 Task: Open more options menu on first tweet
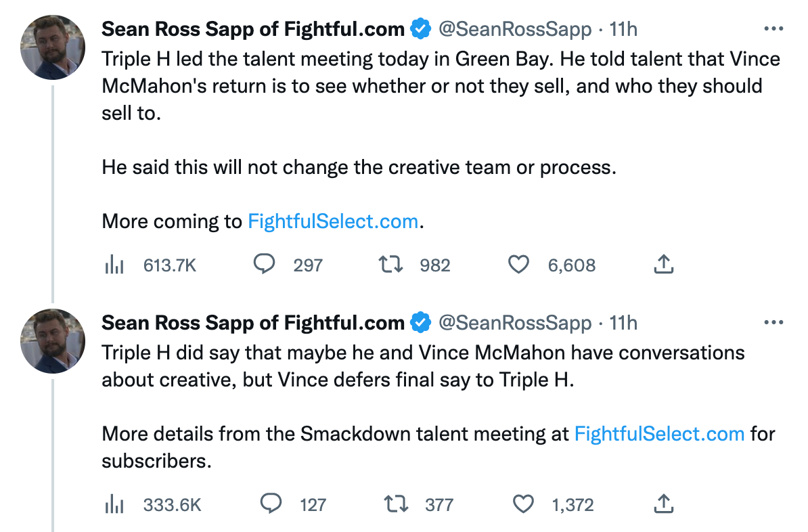[x=773, y=29]
